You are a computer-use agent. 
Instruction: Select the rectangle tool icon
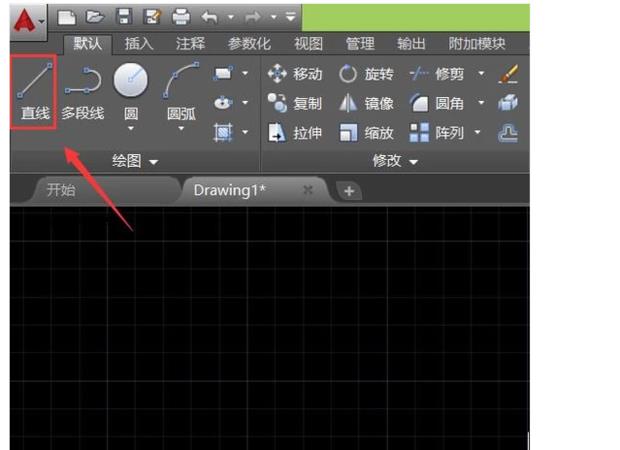tap(223, 74)
